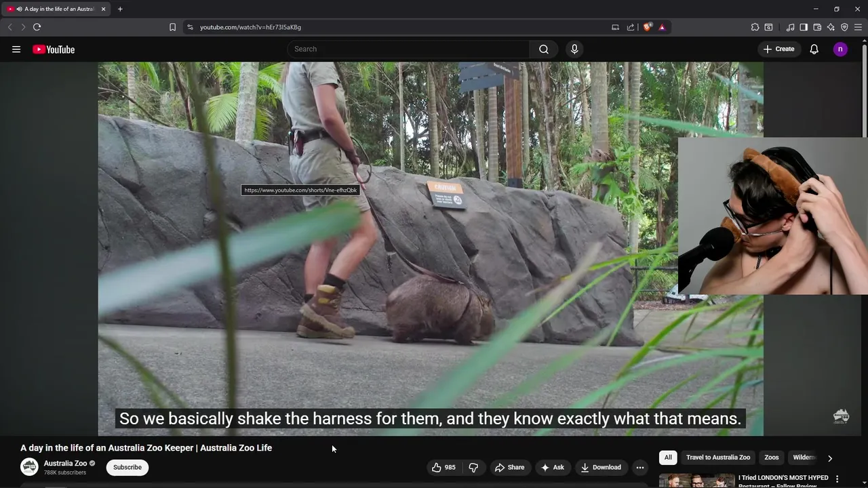Open the Brave Wallet icon
868x488 pixels.
(817, 27)
